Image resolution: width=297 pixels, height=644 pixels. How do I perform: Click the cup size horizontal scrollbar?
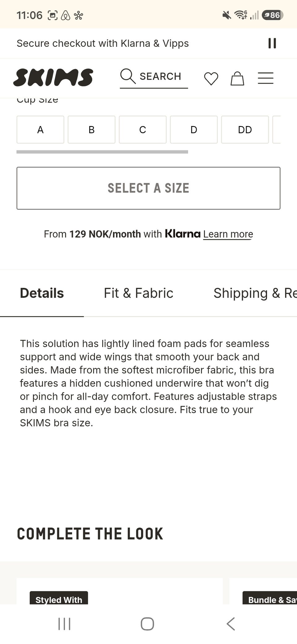(x=102, y=152)
